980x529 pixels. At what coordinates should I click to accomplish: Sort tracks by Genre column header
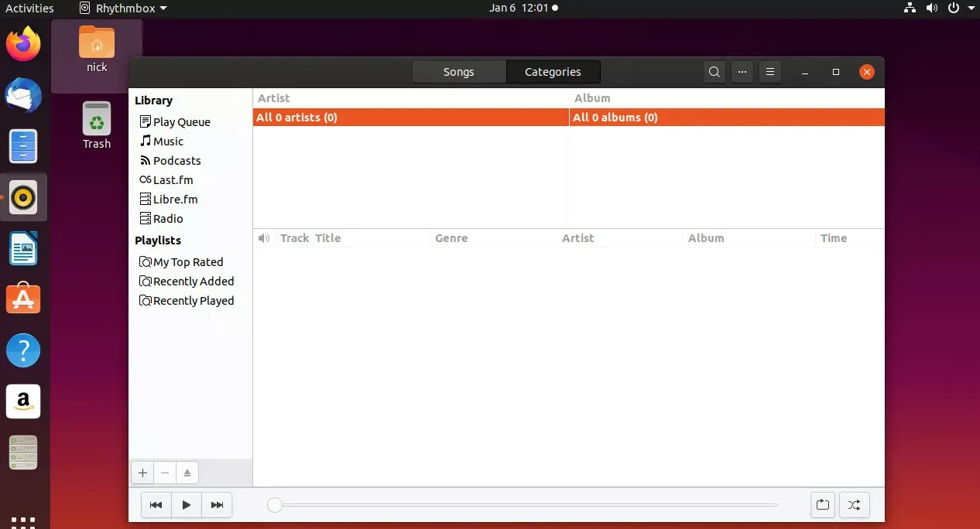[451, 238]
